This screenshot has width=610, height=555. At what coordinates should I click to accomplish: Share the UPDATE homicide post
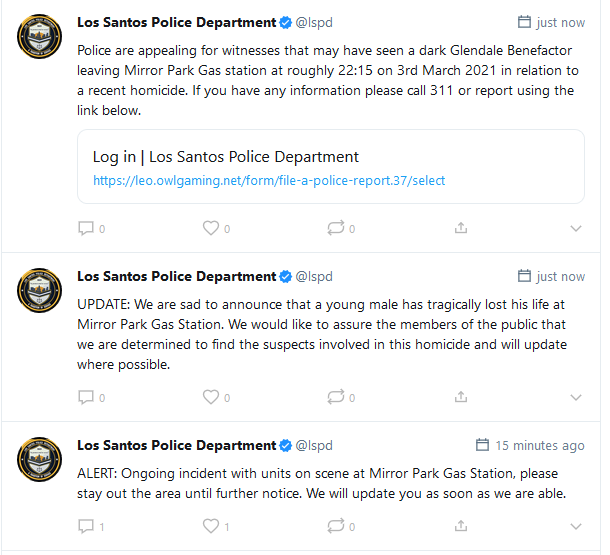[461, 397]
